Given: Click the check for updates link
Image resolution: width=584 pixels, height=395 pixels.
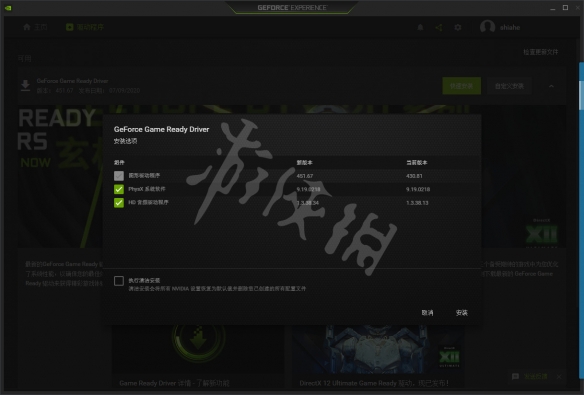Looking at the screenshot, I should click(540, 52).
